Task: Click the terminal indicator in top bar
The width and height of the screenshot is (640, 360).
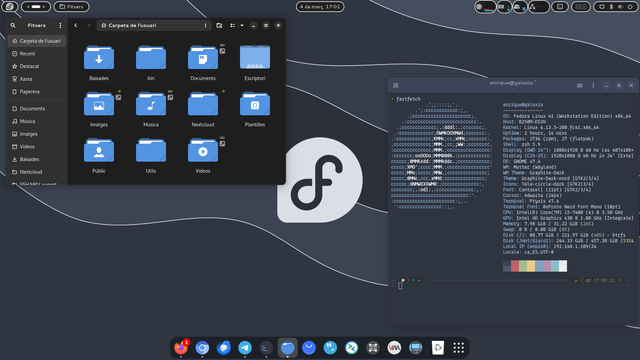Action: pyautogui.click(x=560, y=7)
